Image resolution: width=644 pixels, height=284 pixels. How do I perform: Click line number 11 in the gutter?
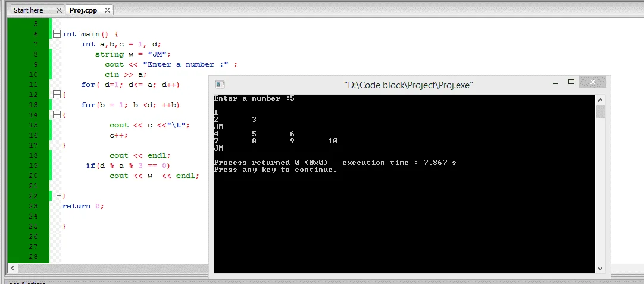point(33,85)
